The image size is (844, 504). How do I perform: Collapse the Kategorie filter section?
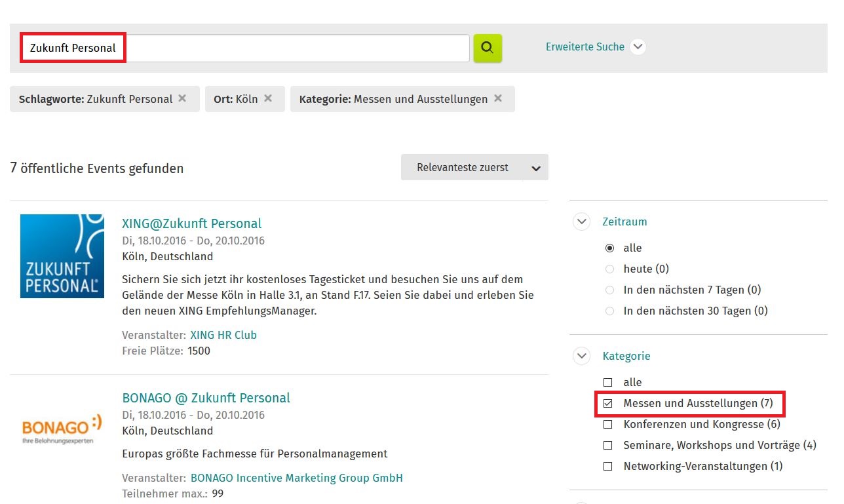pos(581,356)
